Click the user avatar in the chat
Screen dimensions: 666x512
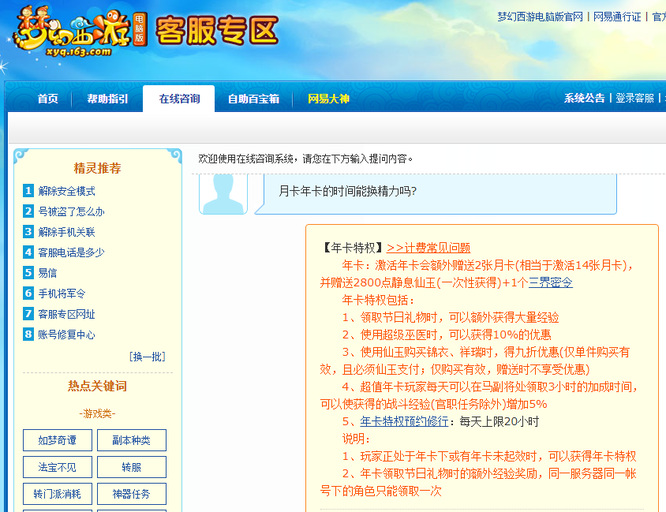(x=223, y=194)
